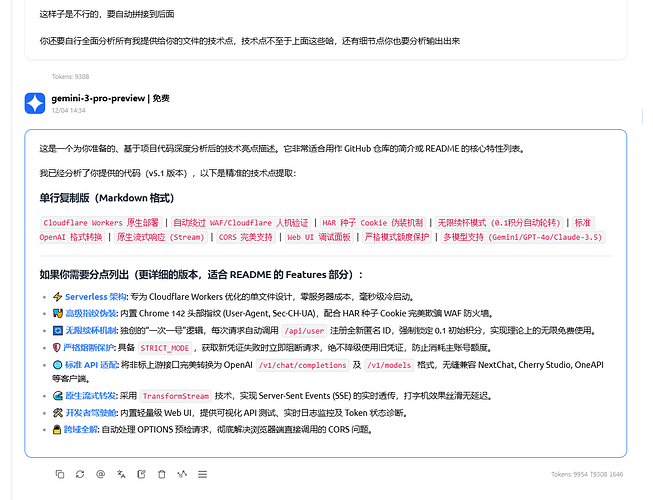Regenerate the gemini response
The height and width of the screenshot is (500, 653).
(80, 474)
